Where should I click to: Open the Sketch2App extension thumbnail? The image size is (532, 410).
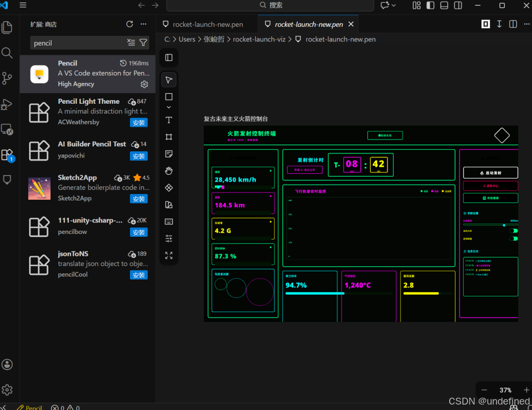[39, 188]
